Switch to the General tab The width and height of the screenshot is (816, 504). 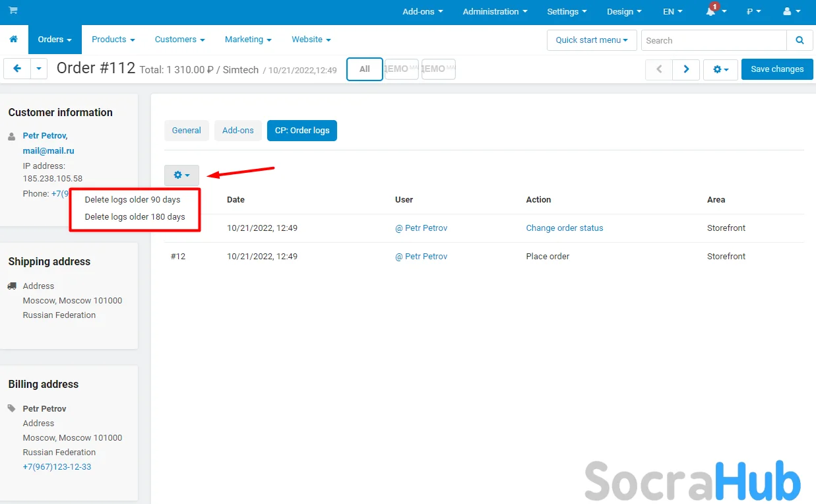click(x=186, y=131)
